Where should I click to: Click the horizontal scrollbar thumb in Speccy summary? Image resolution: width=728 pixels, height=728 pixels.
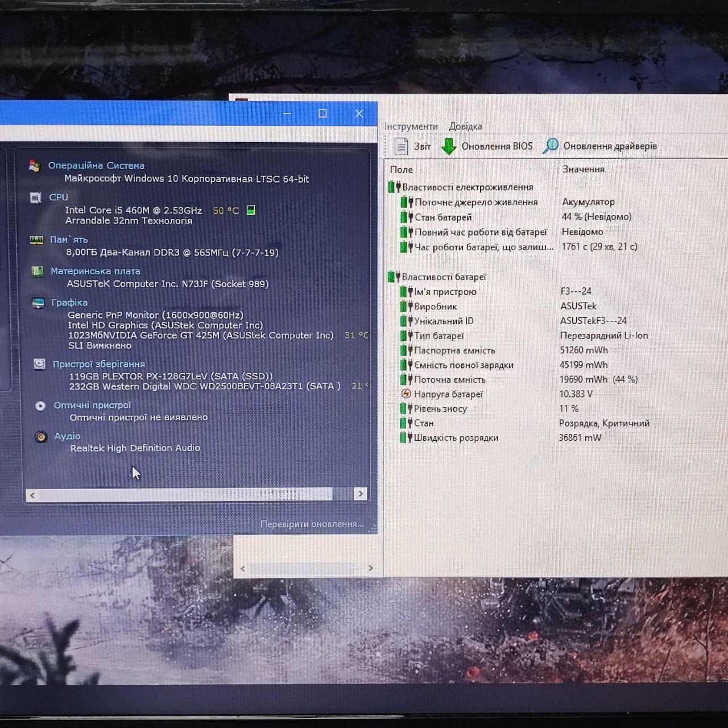186,494
